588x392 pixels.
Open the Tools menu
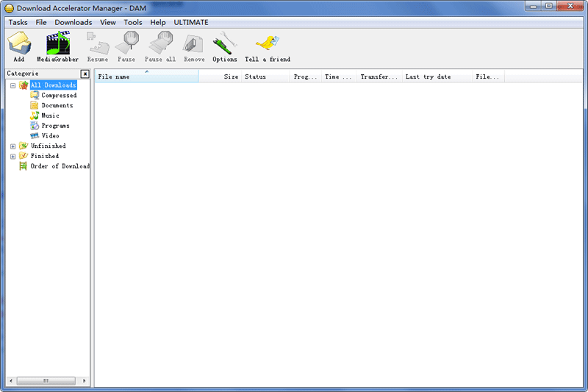tap(133, 23)
